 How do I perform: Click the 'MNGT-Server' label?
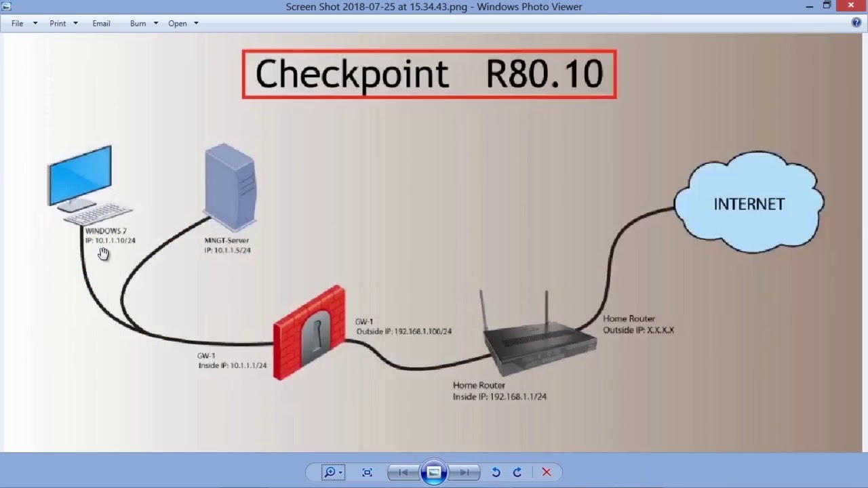(226, 241)
